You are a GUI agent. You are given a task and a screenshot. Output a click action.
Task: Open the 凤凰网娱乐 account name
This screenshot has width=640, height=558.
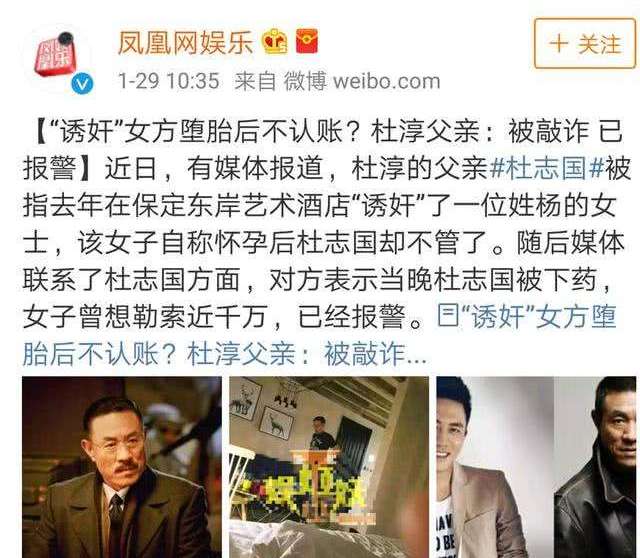coord(185,42)
